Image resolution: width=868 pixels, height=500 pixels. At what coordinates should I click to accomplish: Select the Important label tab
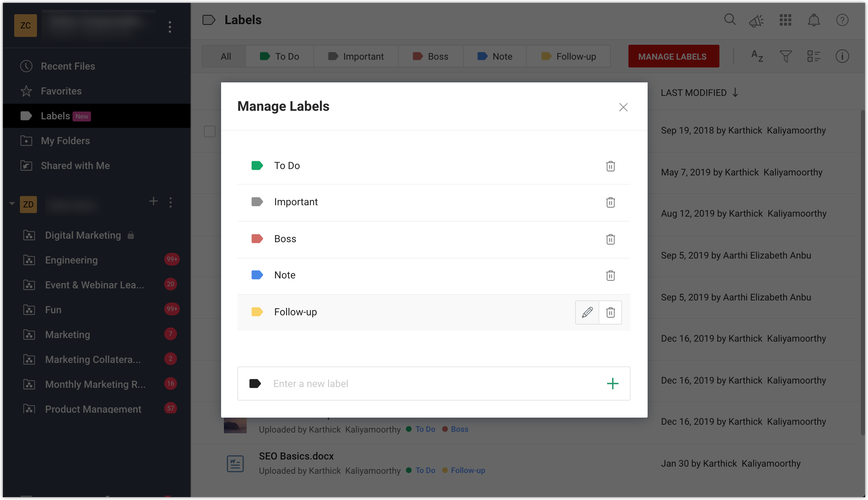pyautogui.click(x=356, y=56)
